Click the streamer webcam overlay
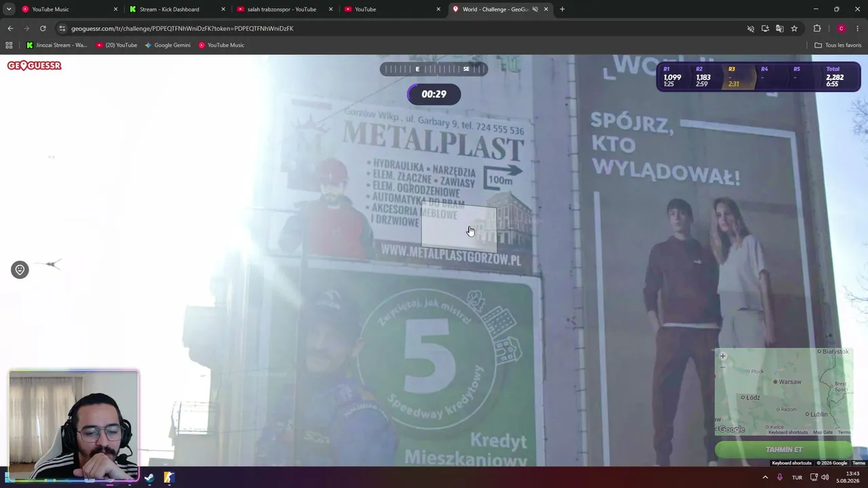 point(74,425)
